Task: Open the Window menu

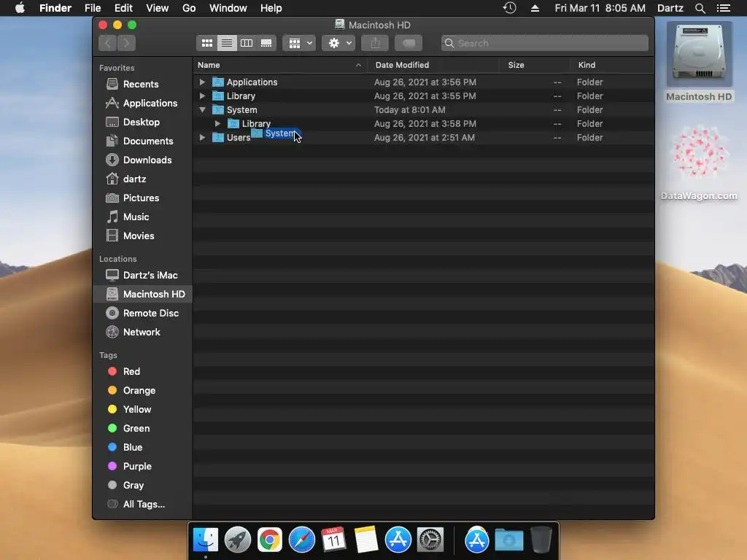Action: pyautogui.click(x=228, y=8)
